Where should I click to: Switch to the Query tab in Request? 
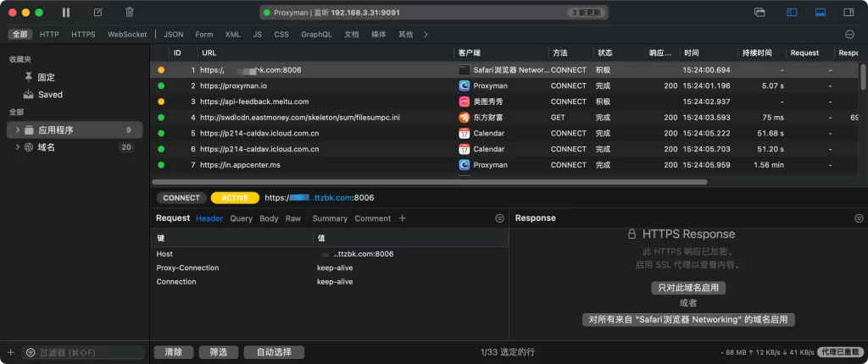coord(241,218)
